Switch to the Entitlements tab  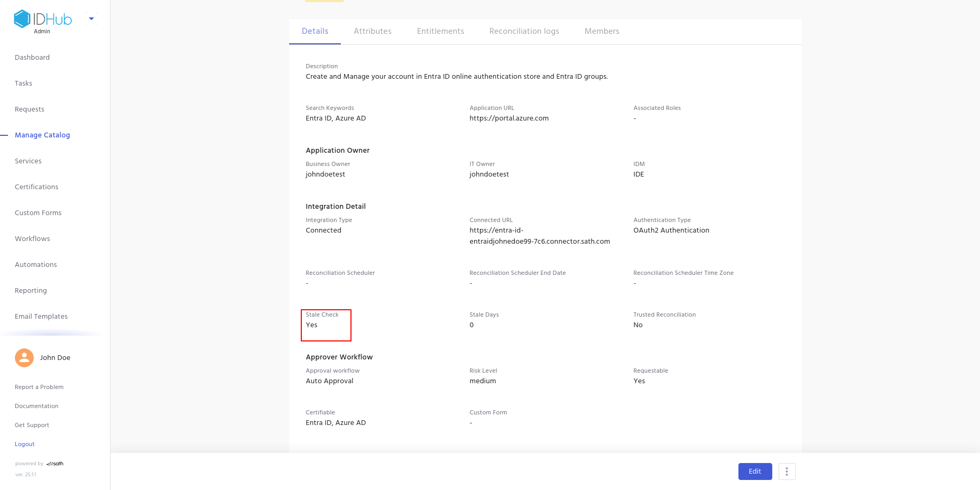[440, 31]
